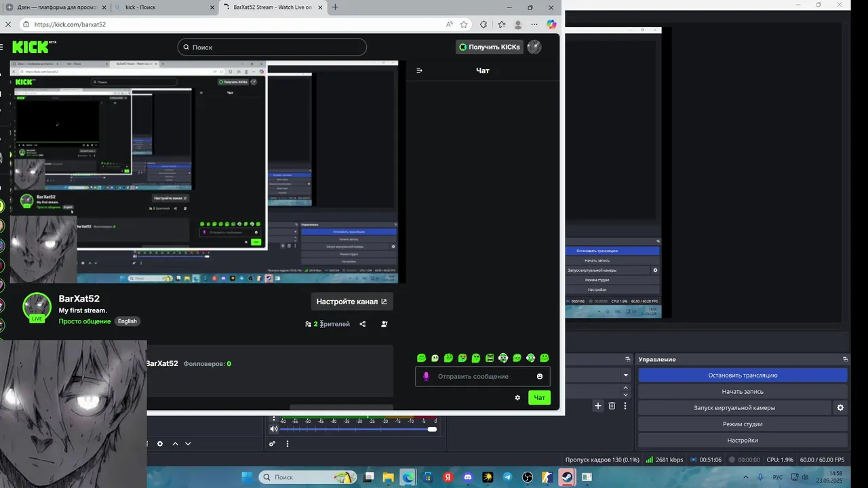This screenshot has width=868, height=488.
Task: Open Steam from the taskbar
Action: click(568, 477)
